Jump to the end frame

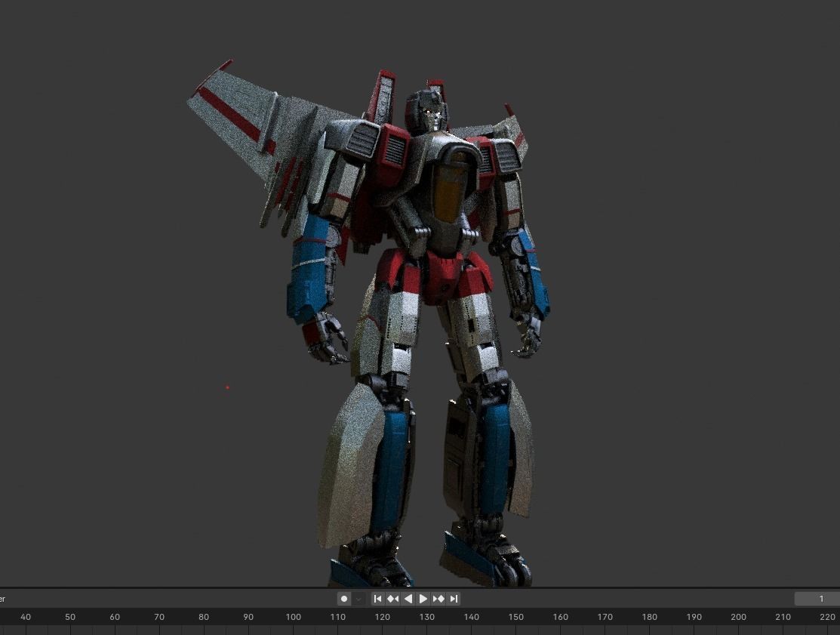coord(454,599)
